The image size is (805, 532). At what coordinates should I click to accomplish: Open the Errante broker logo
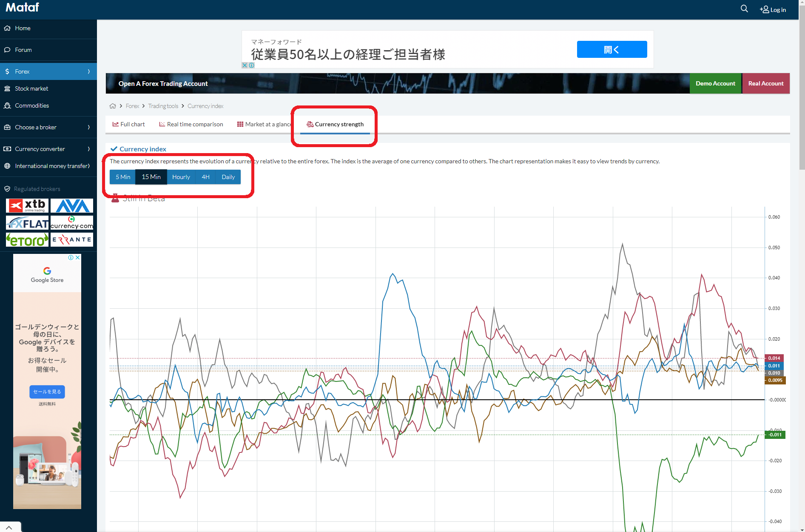(72, 240)
